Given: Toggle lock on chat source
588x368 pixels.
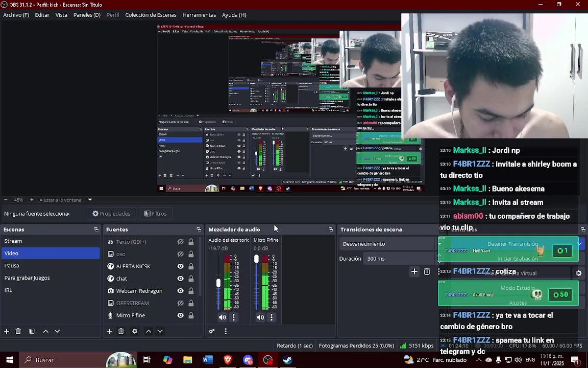Looking at the screenshot, I should [x=191, y=279].
